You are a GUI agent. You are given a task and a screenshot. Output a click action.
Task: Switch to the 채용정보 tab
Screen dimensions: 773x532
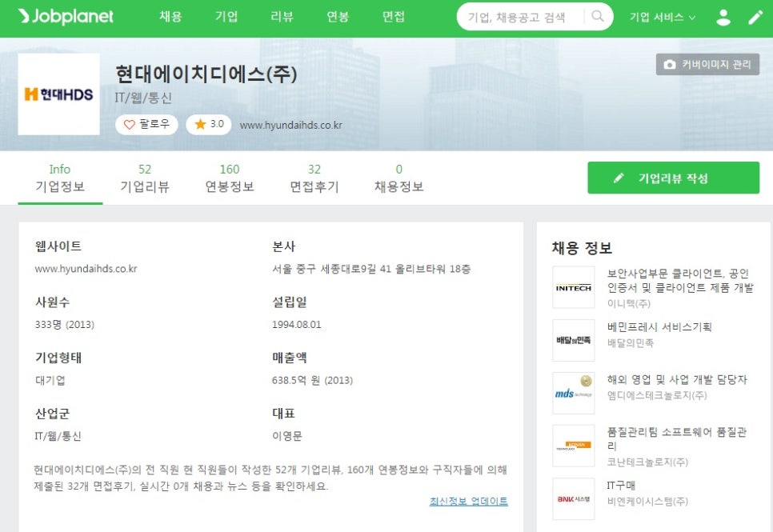click(399, 178)
